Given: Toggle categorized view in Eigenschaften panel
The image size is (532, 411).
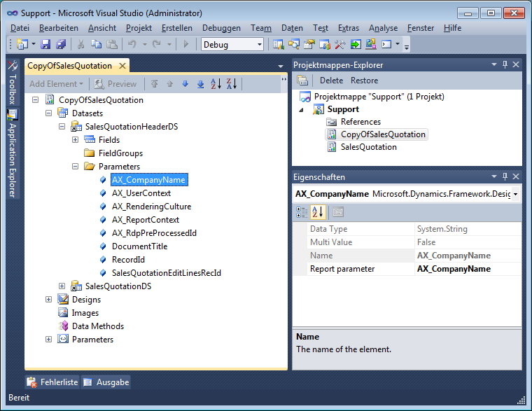Looking at the screenshot, I should coord(302,211).
